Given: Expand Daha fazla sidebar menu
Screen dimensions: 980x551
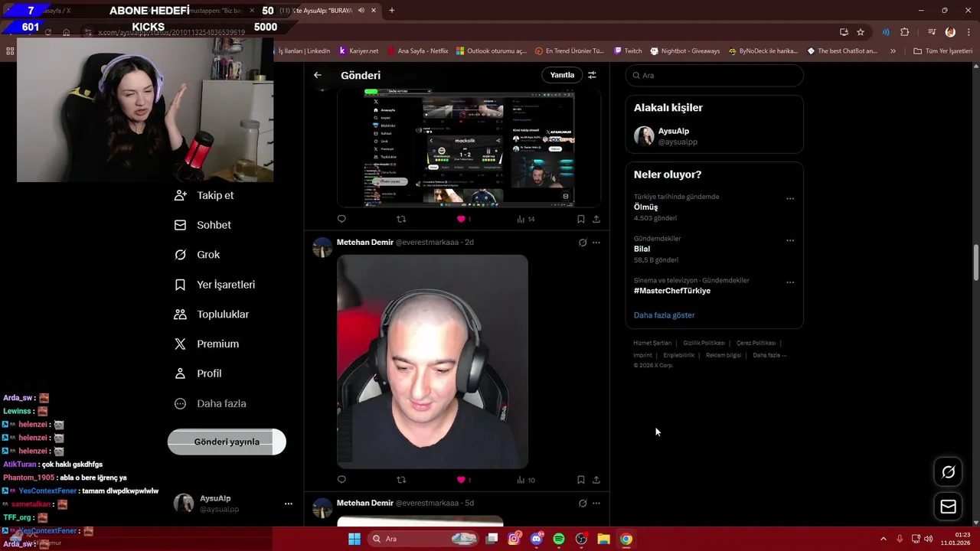Looking at the screenshot, I should coord(211,403).
